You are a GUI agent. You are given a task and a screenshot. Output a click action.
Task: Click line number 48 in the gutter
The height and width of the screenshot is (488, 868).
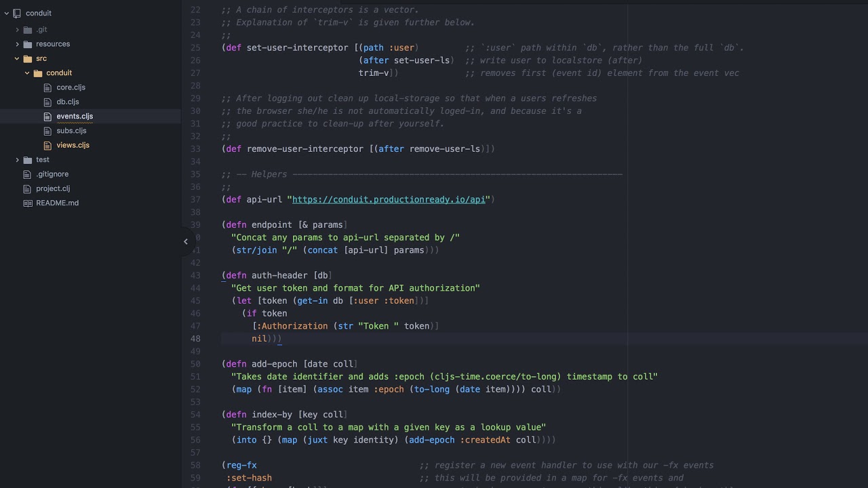coord(195,339)
